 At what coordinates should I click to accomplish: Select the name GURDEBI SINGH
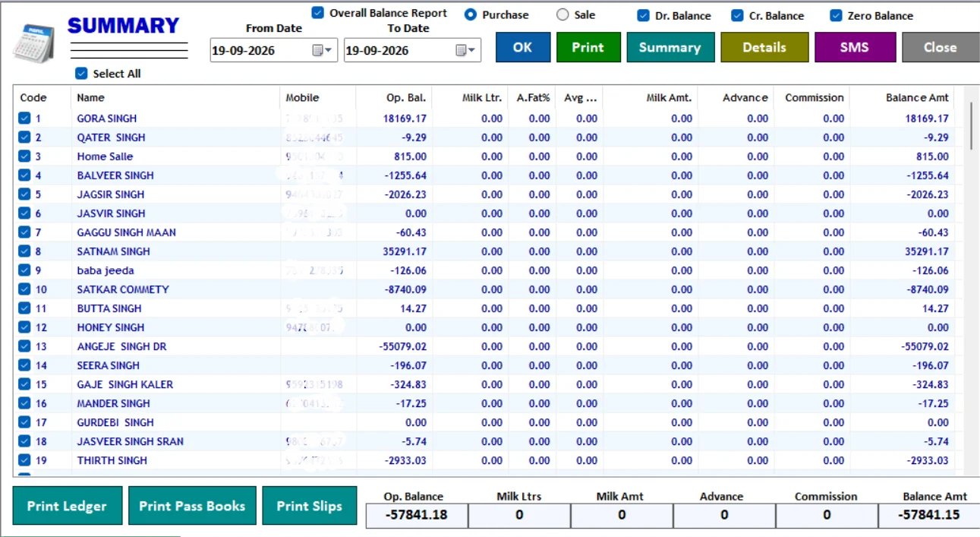click(115, 422)
